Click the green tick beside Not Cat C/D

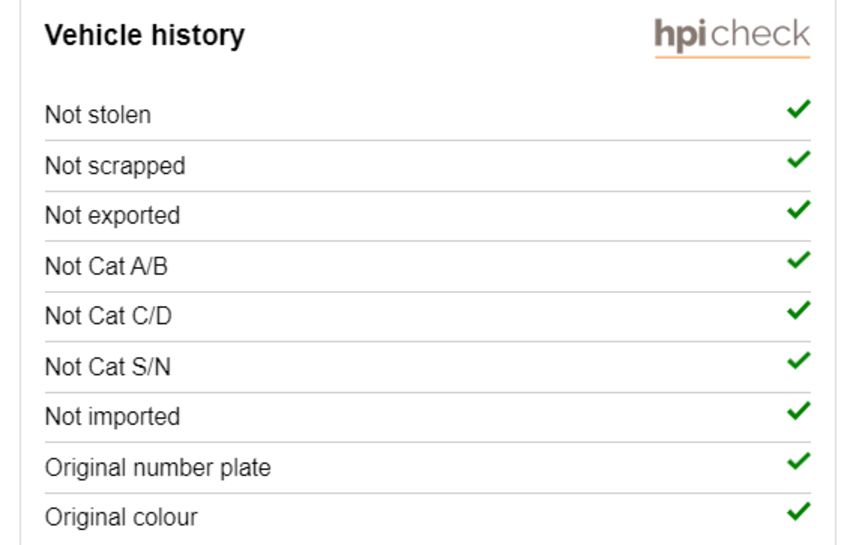pos(799,310)
